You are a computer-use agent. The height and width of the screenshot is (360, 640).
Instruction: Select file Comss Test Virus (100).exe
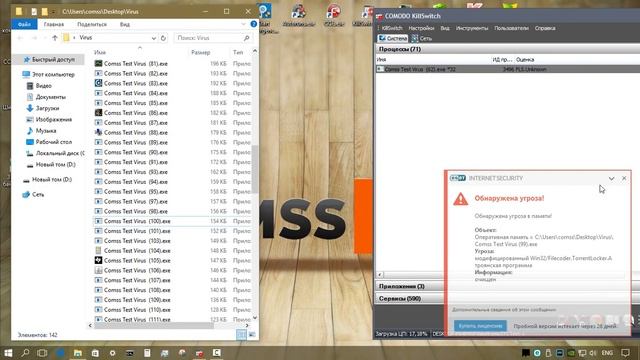[137, 221]
